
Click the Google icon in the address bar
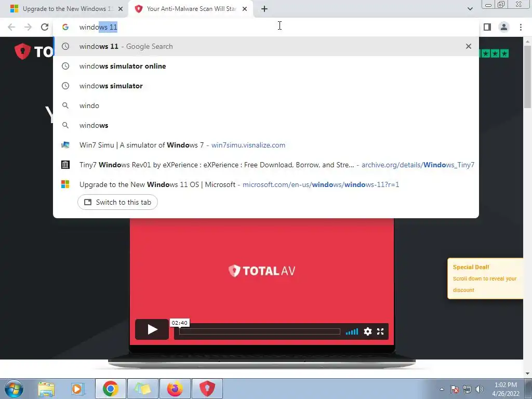point(65,27)
